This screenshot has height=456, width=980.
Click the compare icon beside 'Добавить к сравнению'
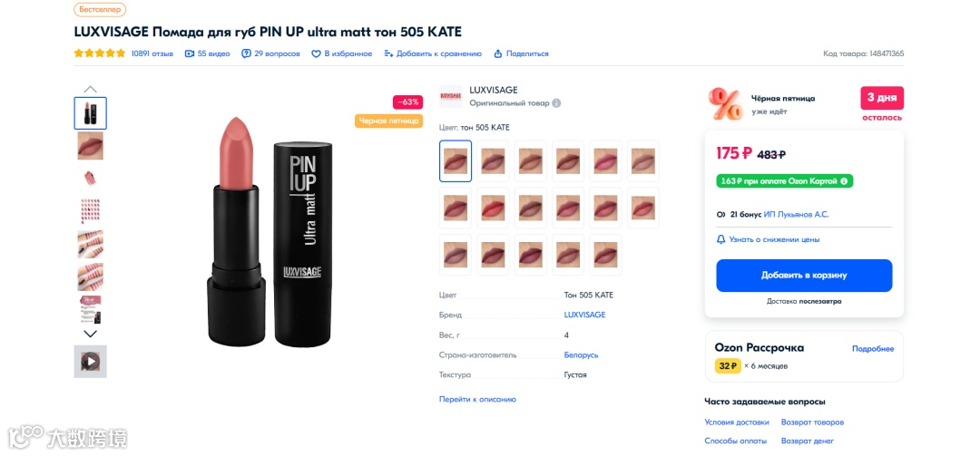click(x=388, y=53)
